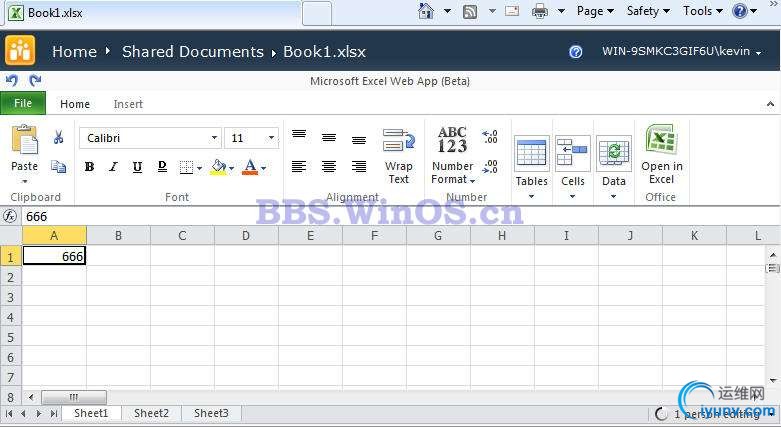Click the horizontal scrollbar thumb
Screen dimensions: 781x427
coord(74,397)
